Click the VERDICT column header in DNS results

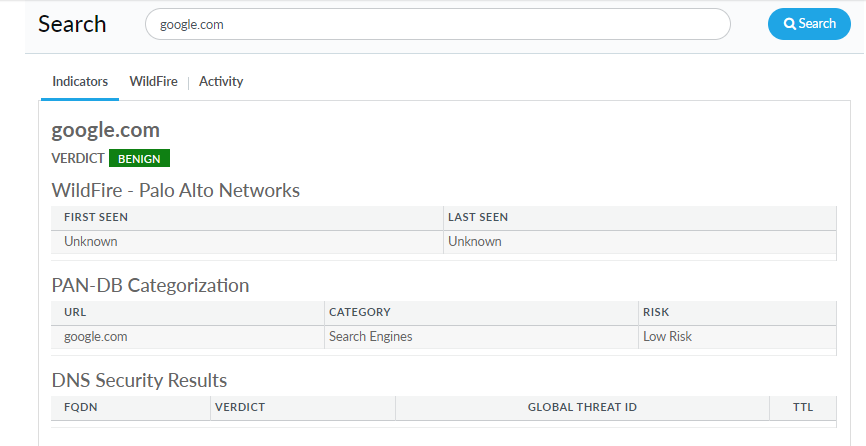click(x=240, y=407)
